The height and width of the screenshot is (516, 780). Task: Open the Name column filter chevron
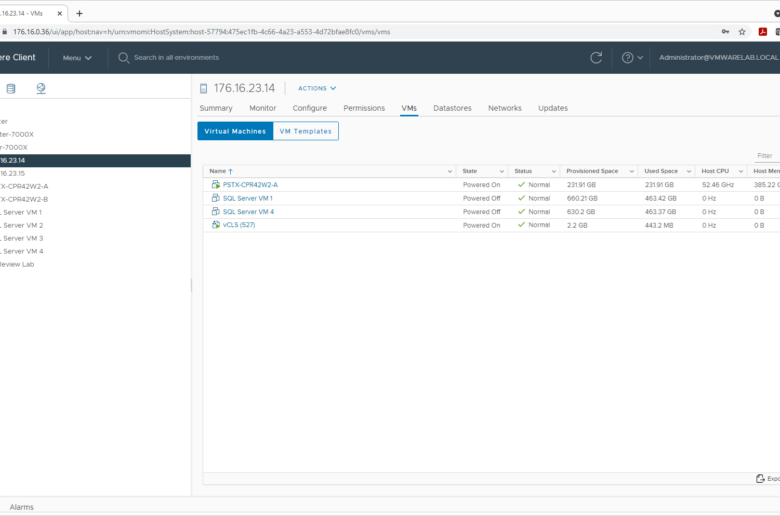pyautogui.click(x=450, y=171)
